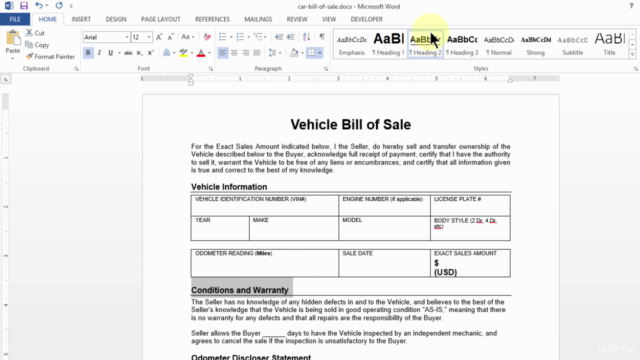This screenshot has height=360, width=640.
Task: Switch to the REFERENCES tab
Action: [x=212, y=19]
